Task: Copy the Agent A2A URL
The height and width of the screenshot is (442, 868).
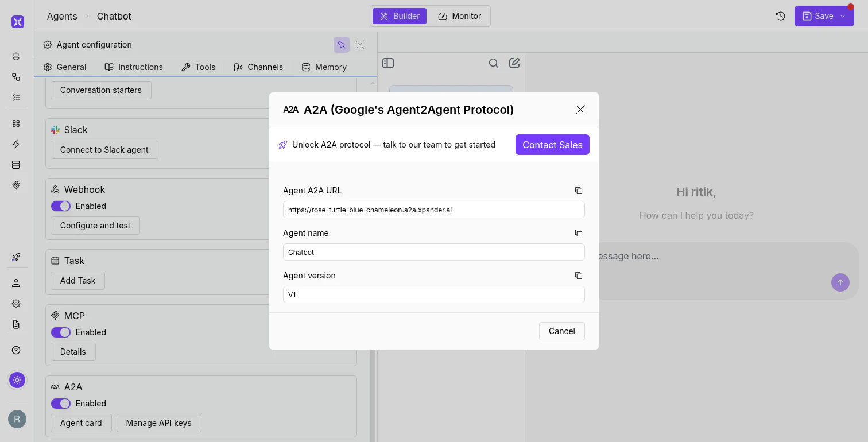Action: coord(579,191)
